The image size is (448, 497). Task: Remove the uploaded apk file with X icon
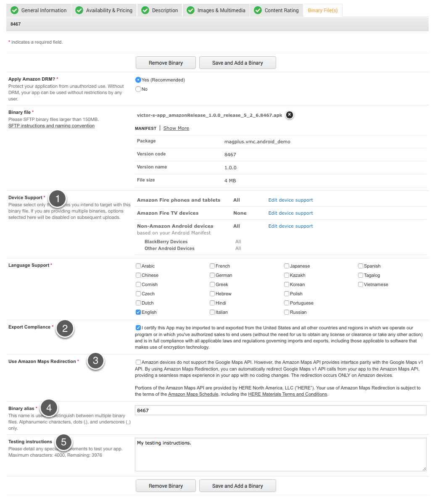point(289,115)
